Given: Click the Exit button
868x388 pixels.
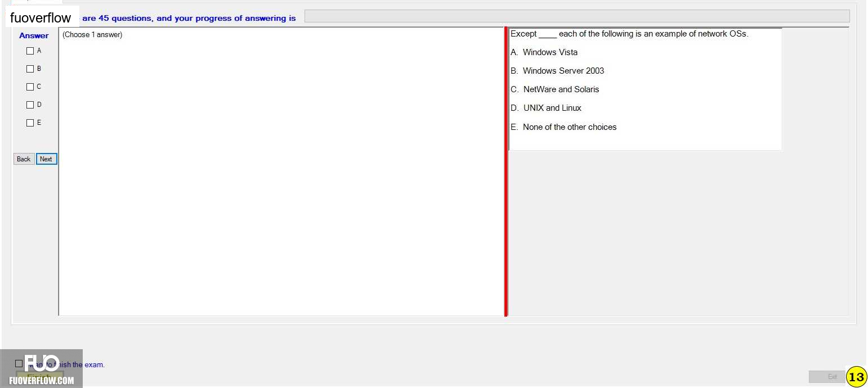Looking at the screenshot, I should (827, 377).
